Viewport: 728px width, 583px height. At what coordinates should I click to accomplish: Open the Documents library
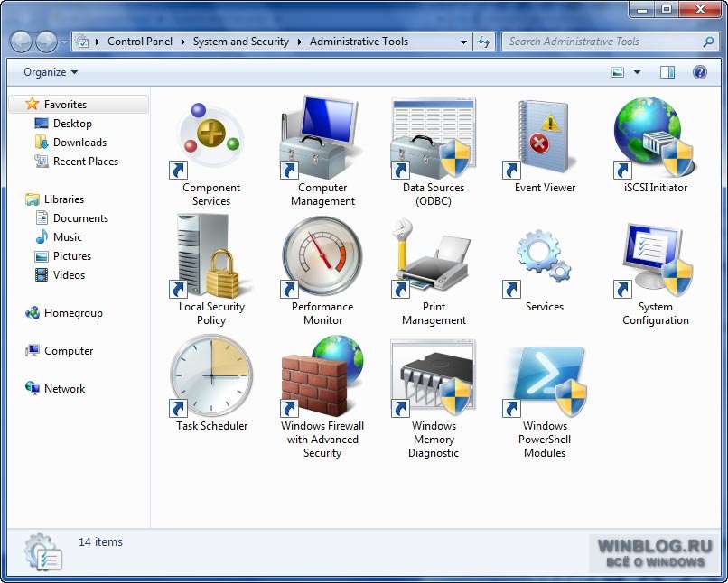pos(72,218)
